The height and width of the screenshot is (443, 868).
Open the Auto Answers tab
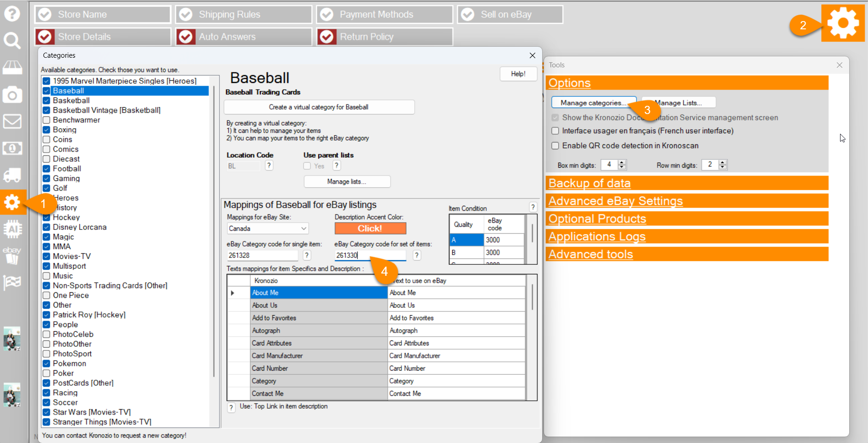[243, 37]
